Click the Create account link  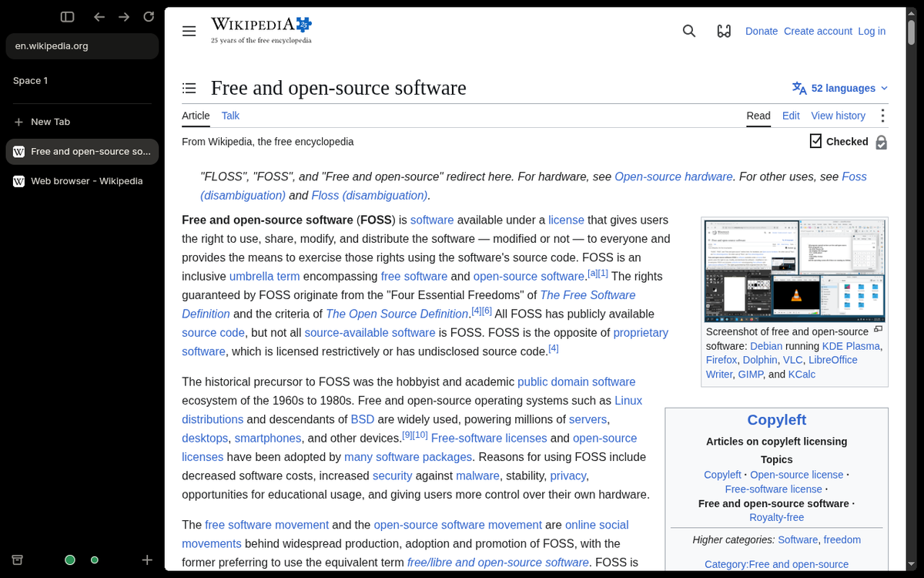[x=818, y=31]
